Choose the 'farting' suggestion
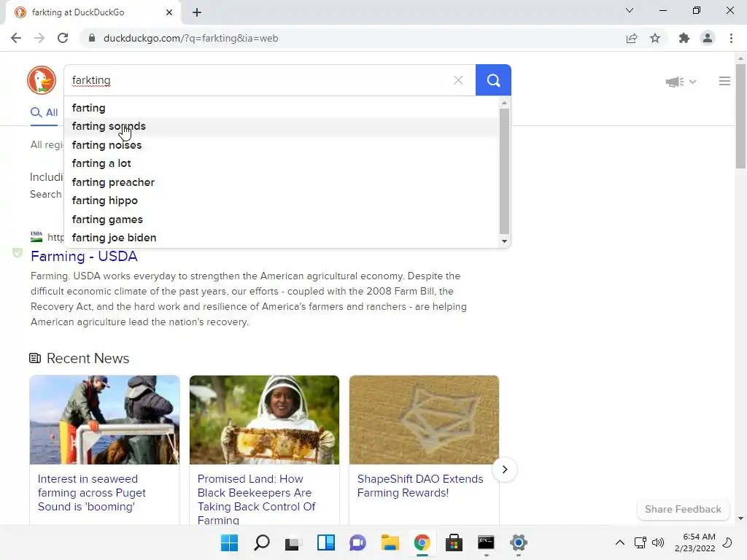The height and width of the screenshot is (560, 747). click(x=281, y=108)
